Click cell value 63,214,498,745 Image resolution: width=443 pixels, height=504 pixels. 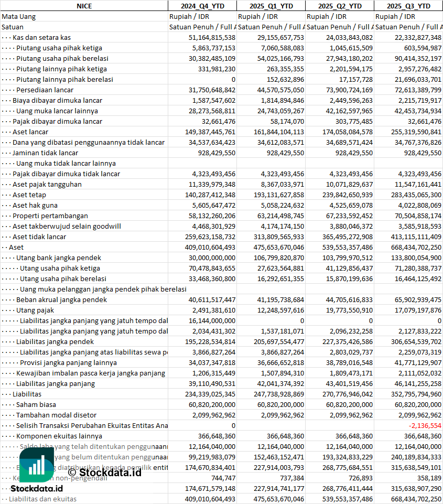coord(280,216)
